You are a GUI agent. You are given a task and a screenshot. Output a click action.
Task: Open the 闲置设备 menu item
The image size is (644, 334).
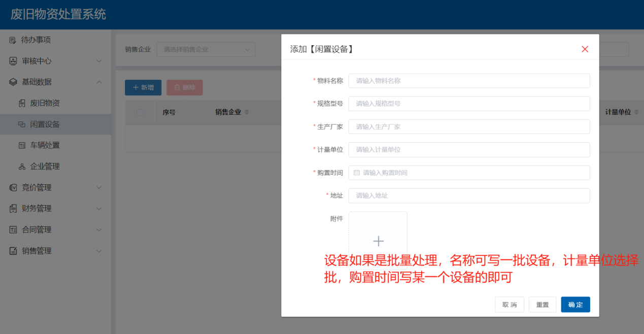[x=45, y=124]
